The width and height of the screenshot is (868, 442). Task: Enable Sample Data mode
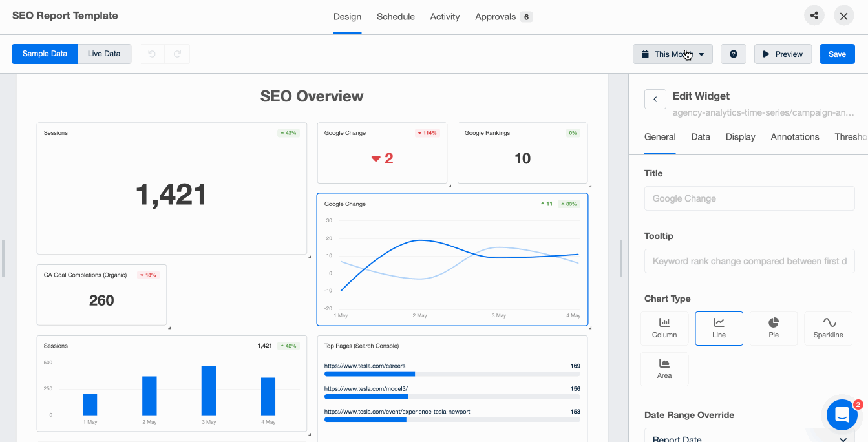point(44,54)
